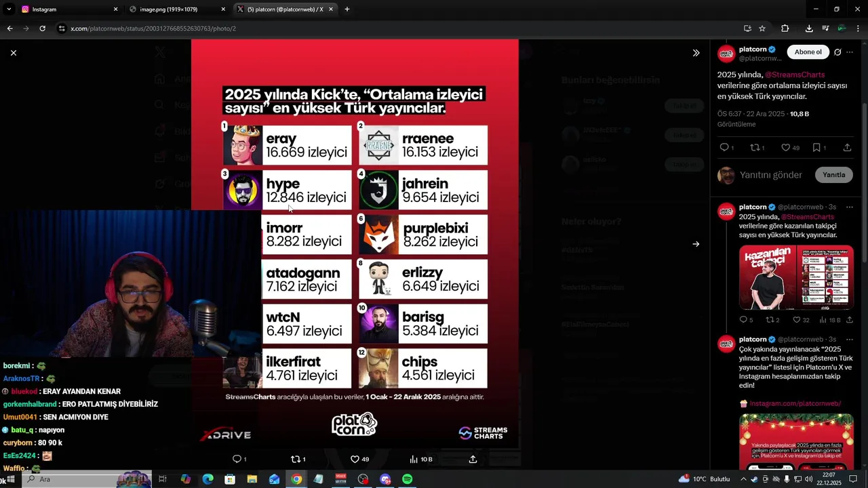Click the second post timestamp 3s
868x488 pixels.
[832, 207]
